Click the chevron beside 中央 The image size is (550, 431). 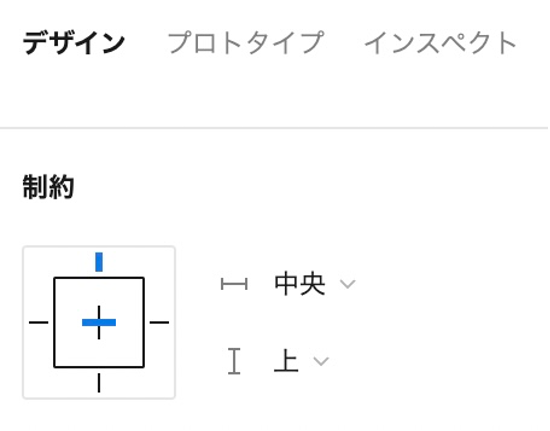[x=348, y=284]
